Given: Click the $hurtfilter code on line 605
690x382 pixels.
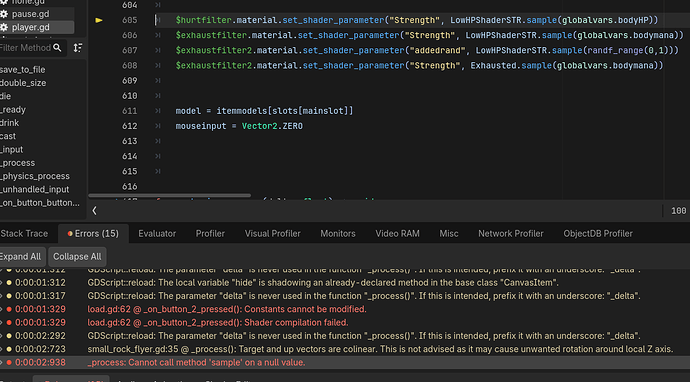Looking at the screenshot, I should pyautogui.click(x=203, y=20).
